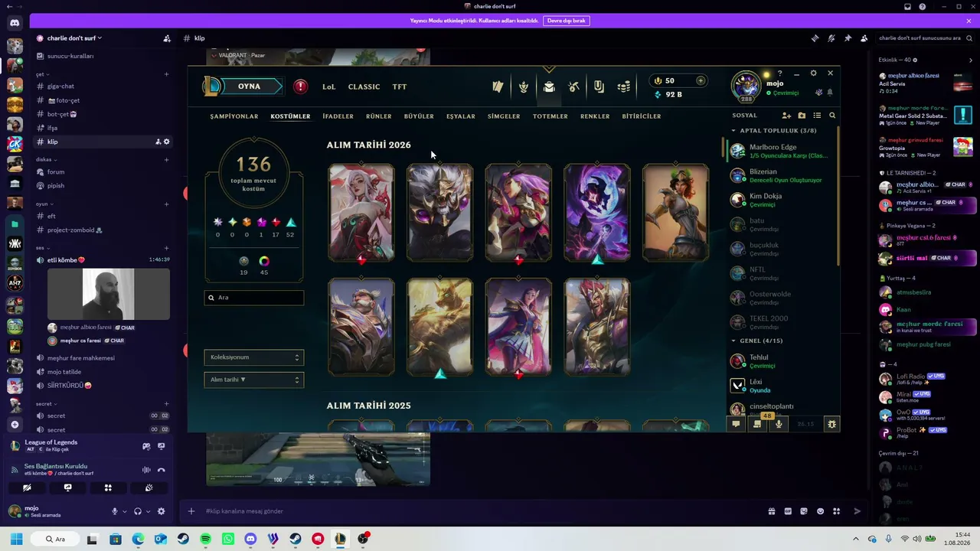Open Discord emoji picker

(x=821, y=511)
